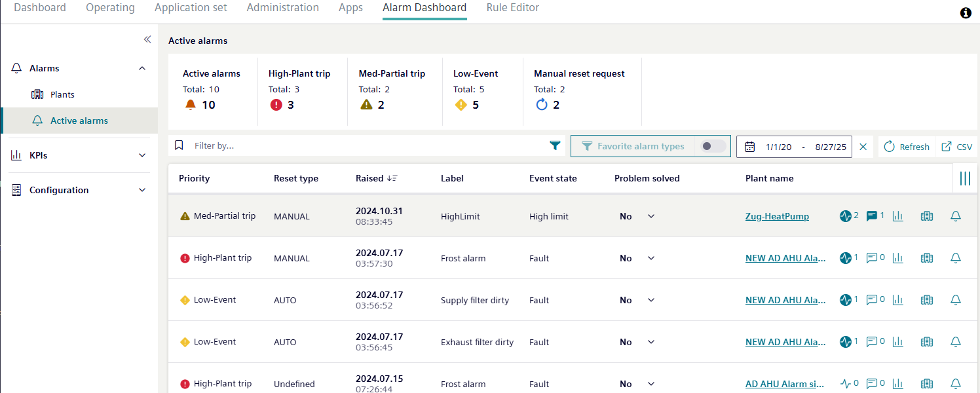Click bell icon on Supply filter dirty row

(955, 300)
